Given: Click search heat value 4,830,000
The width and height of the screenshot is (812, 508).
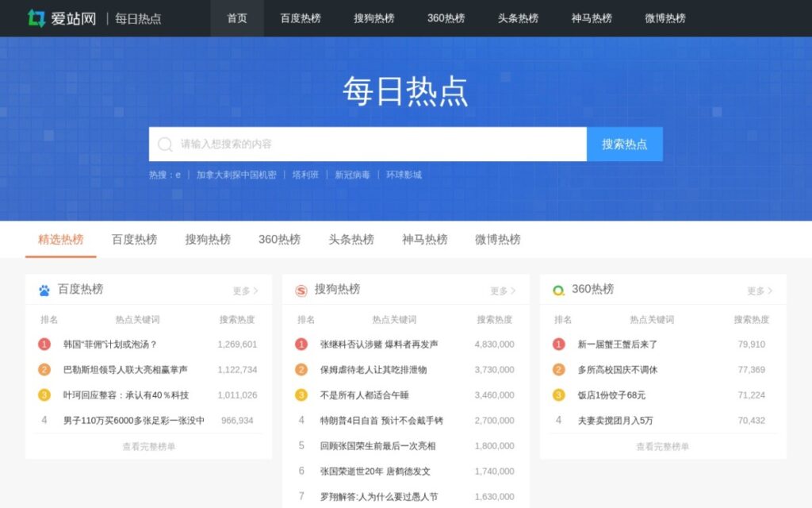Looking at the screenshot, I should [x=495, y=344].
